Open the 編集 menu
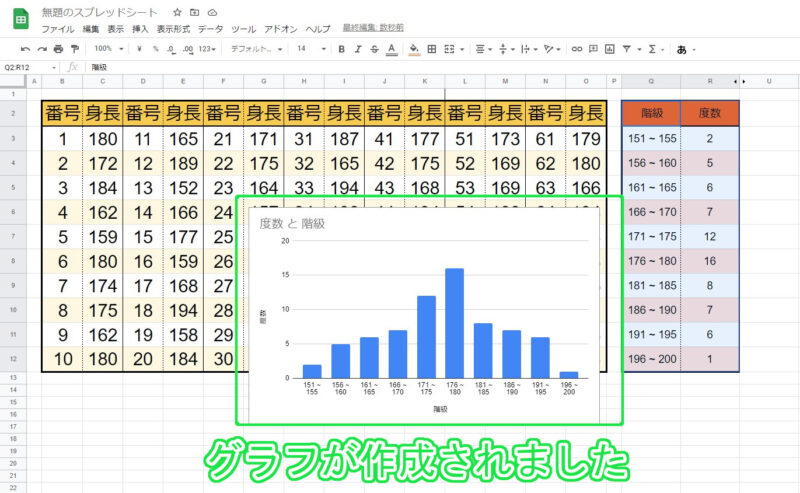 click(91, 29)
